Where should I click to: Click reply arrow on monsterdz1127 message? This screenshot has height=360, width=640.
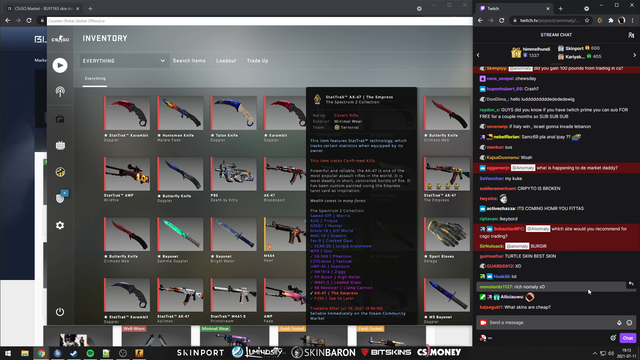(631, 284)
